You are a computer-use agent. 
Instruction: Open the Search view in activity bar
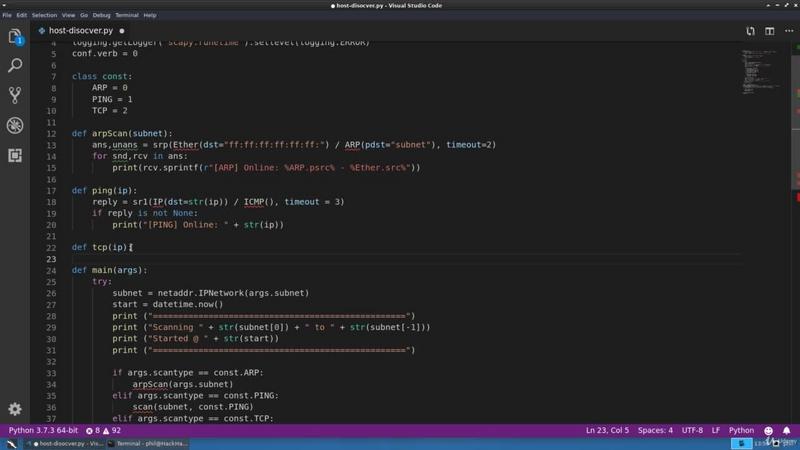coord(15,65)
